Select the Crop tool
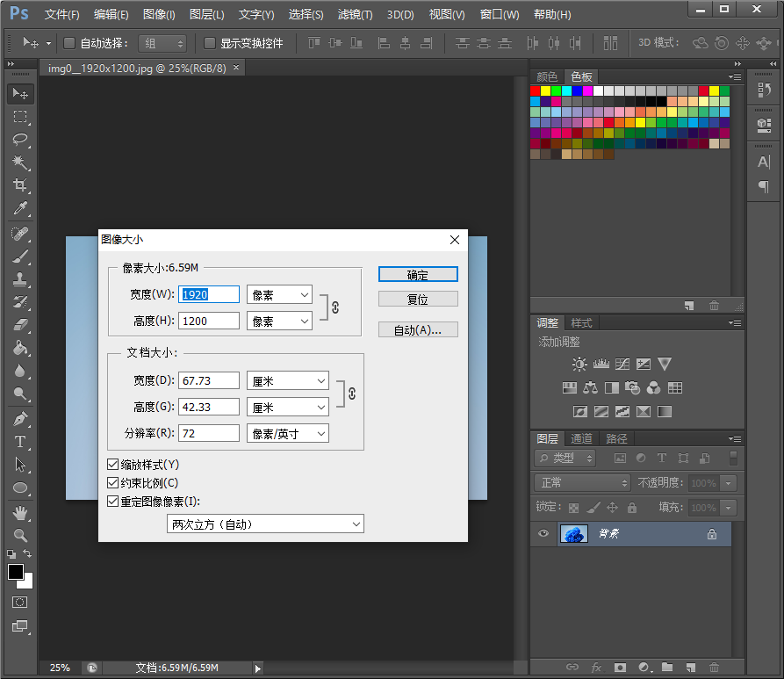The image size is (784, 679). click(19, 185)
